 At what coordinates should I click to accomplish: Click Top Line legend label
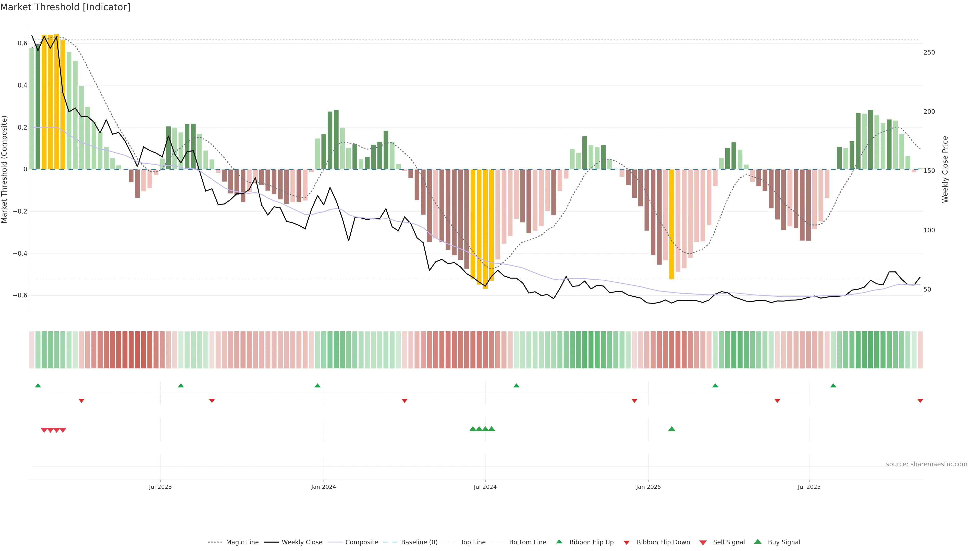(473, 542)
